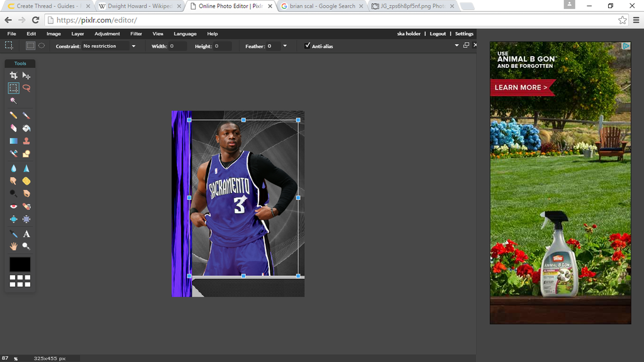Select the Brush tool
This screenshot has height=362, width=644.
coord(26,116)
